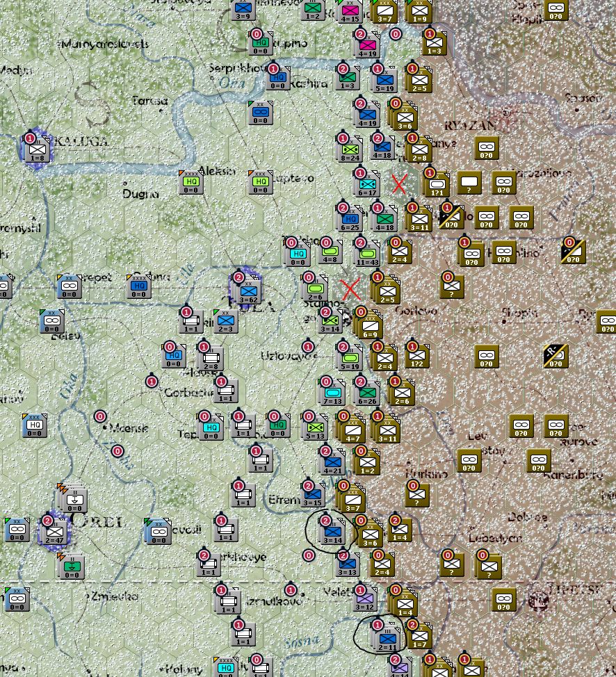Select the blue 4=21 infantry counter
This screenshot has height=677, width=616.
tap(332, 462)
